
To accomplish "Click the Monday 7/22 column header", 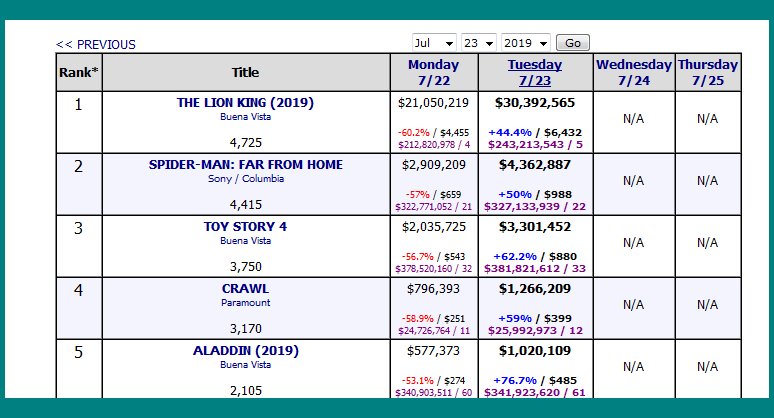I will tap(434, 72).
